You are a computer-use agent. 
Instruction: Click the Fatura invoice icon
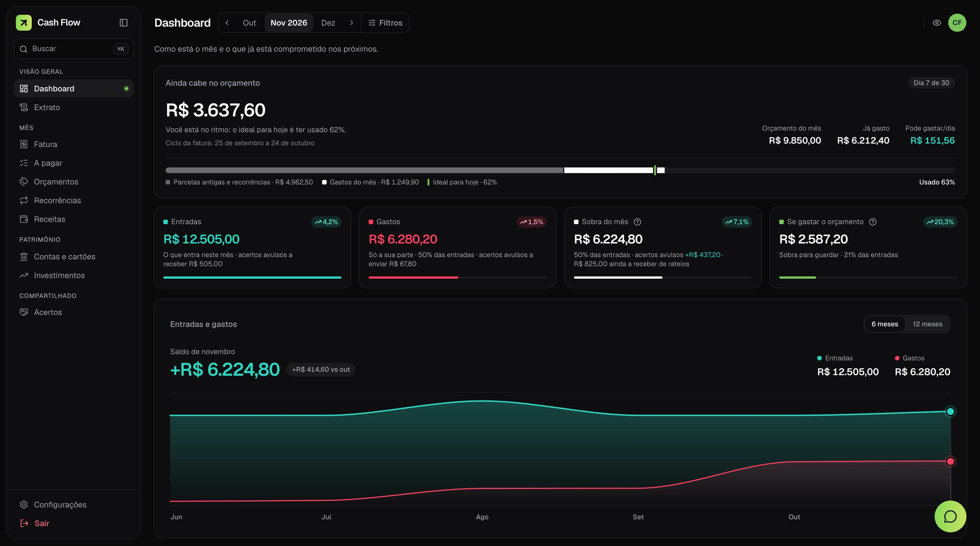pos(24,144)
